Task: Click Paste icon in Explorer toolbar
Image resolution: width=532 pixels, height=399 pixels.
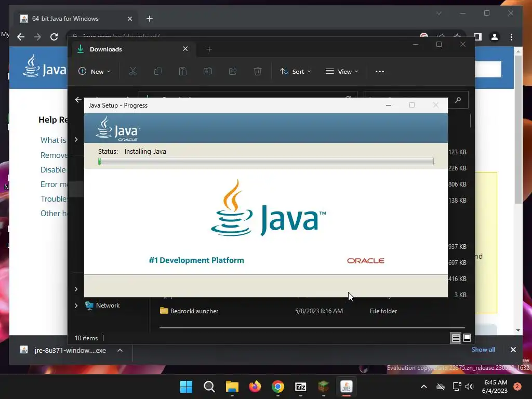Action: pyautogui.click(x=182, y=71)
